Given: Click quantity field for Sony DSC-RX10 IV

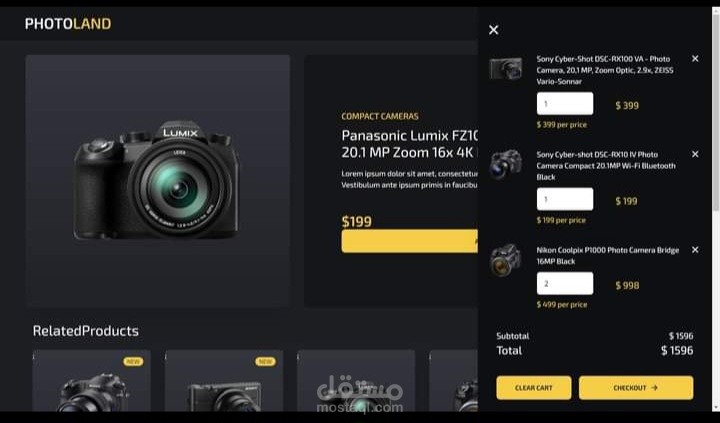Looking at the screenshot, I should tap(564, 200).
